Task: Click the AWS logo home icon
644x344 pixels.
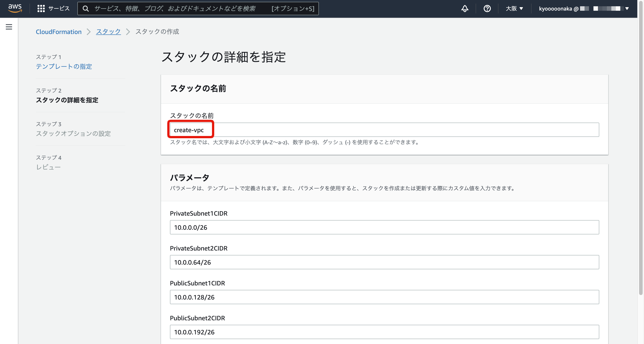Action: point(15,8)
